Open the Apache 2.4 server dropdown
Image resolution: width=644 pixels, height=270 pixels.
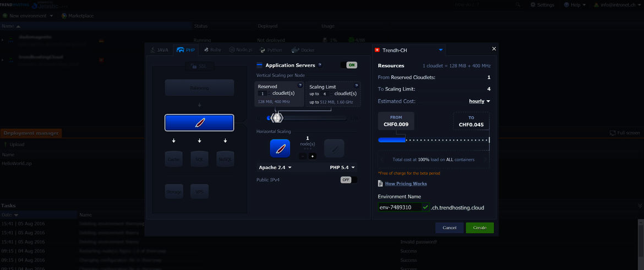[x=275, y=168]
